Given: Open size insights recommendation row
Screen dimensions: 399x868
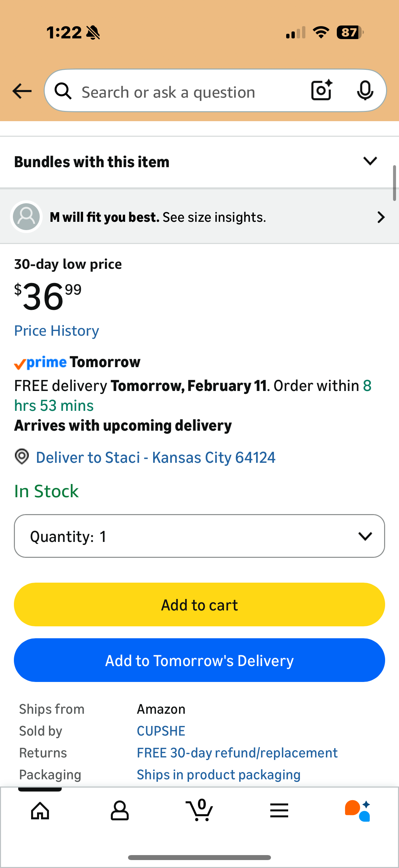Looking at the screenshot, I should tap(199, 217).
